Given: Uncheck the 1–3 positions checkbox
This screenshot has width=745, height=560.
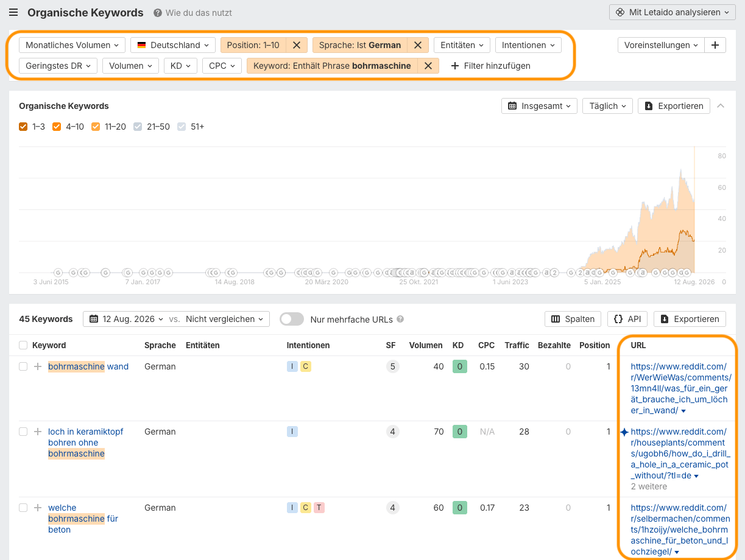Looking at the screenshot, I should tap(23, 127).
